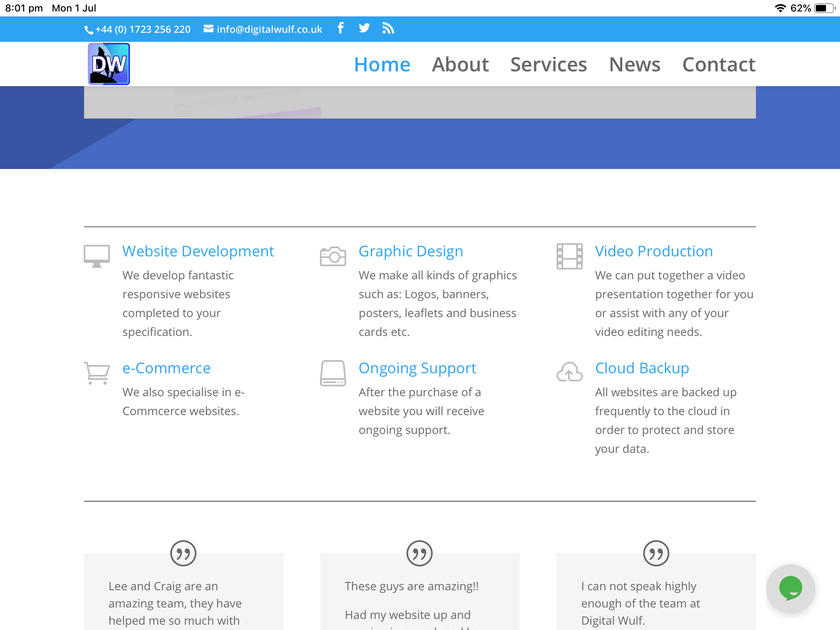Image resolution: width=840 pixels, height=630 pixels.
Task: Scroll down the main page content
Action: (420, 397)
